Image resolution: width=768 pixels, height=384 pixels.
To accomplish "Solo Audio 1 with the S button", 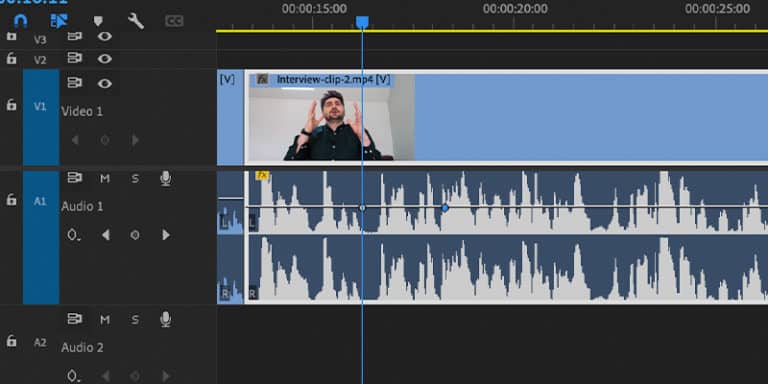I will (x=135, y=179).
